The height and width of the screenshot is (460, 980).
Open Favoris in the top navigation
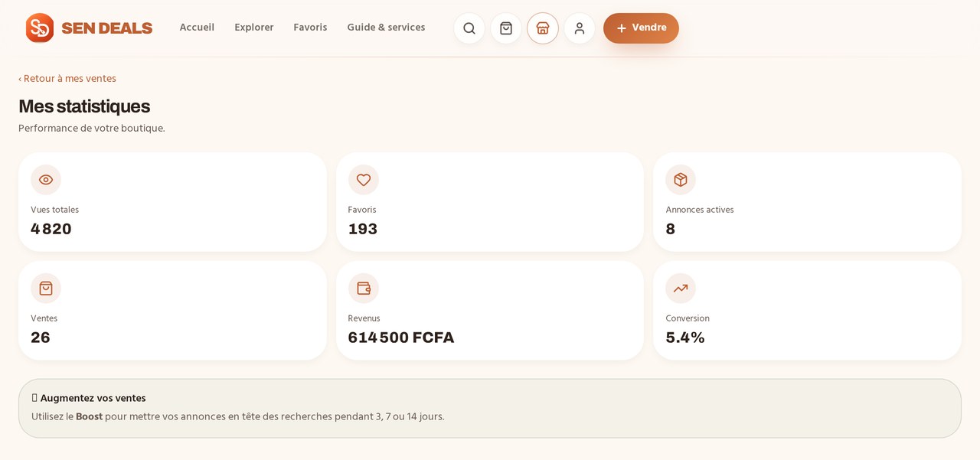(310, 28)
